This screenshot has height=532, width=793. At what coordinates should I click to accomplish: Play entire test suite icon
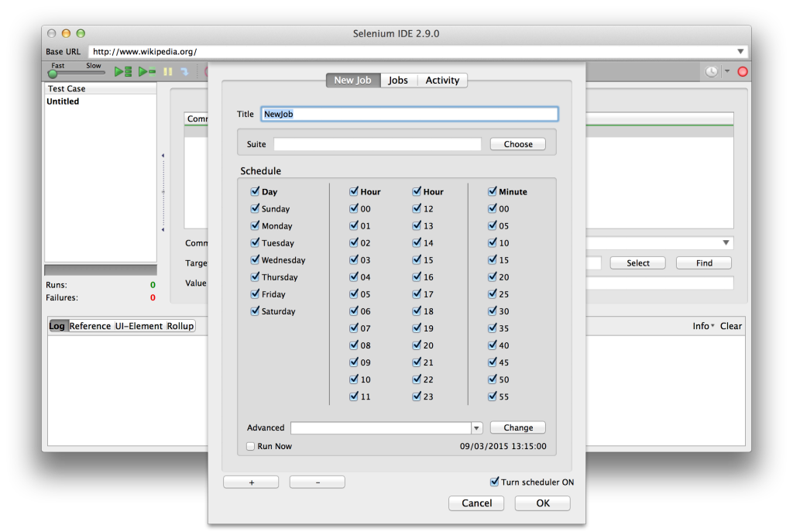[123, 72]
